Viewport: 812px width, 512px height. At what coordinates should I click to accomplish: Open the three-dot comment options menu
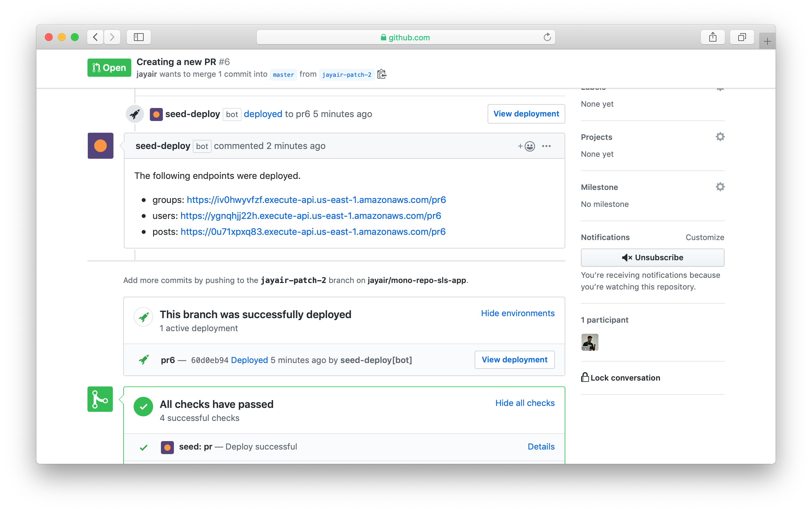(546, 146)
